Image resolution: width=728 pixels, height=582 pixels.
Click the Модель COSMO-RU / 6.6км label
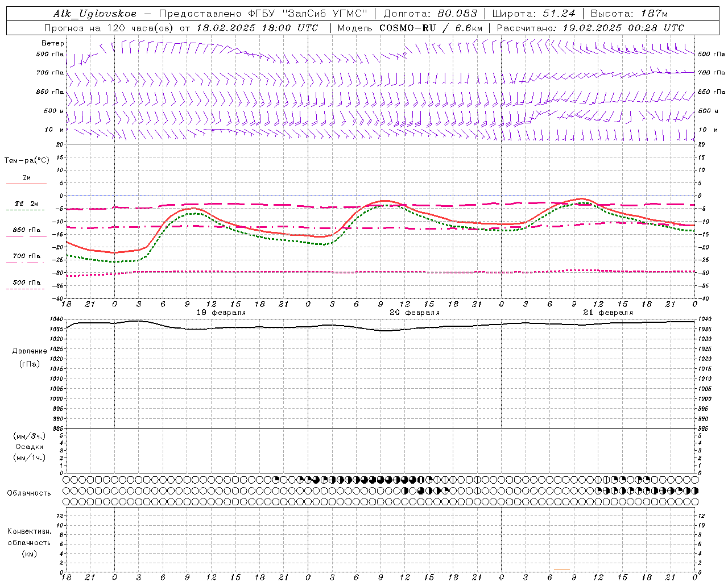pos(409,28)
